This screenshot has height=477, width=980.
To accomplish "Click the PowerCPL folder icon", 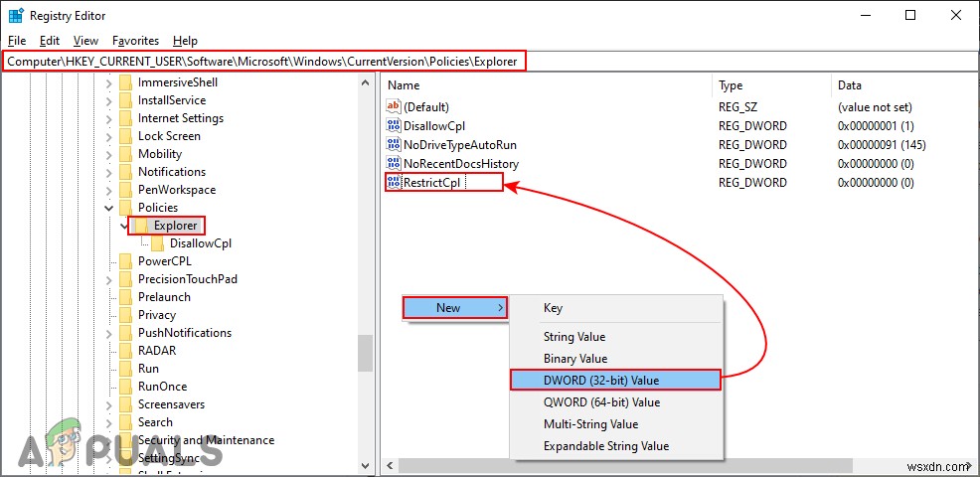I will coord(125,260).
